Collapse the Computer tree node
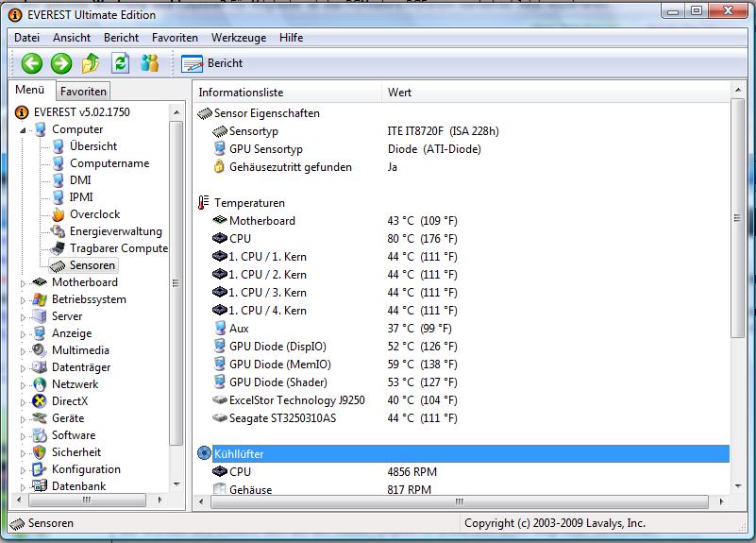This screenshot has height=543, width=756. (x=23, y=130)
